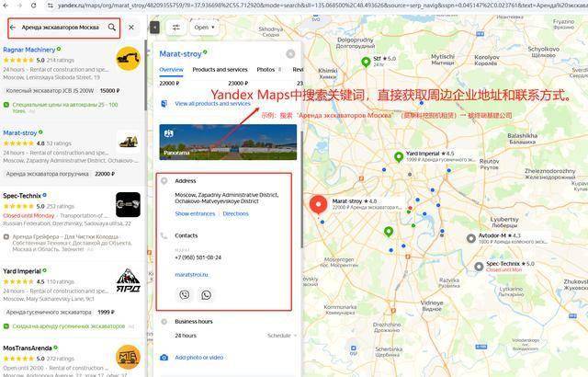The image size is (588, 377).
Task: Open the Photos tab
Action: (266, 69)
